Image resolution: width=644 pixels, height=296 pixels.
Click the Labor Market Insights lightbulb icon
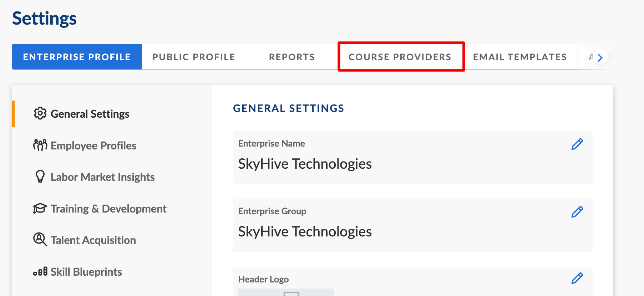tap(40, 177)
